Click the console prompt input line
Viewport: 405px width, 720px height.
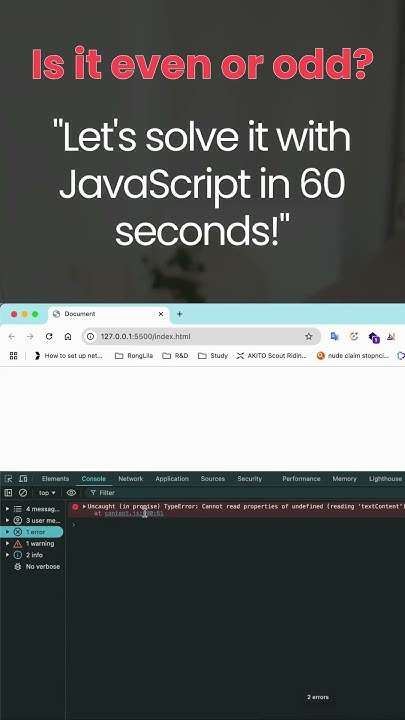(236, 524)
